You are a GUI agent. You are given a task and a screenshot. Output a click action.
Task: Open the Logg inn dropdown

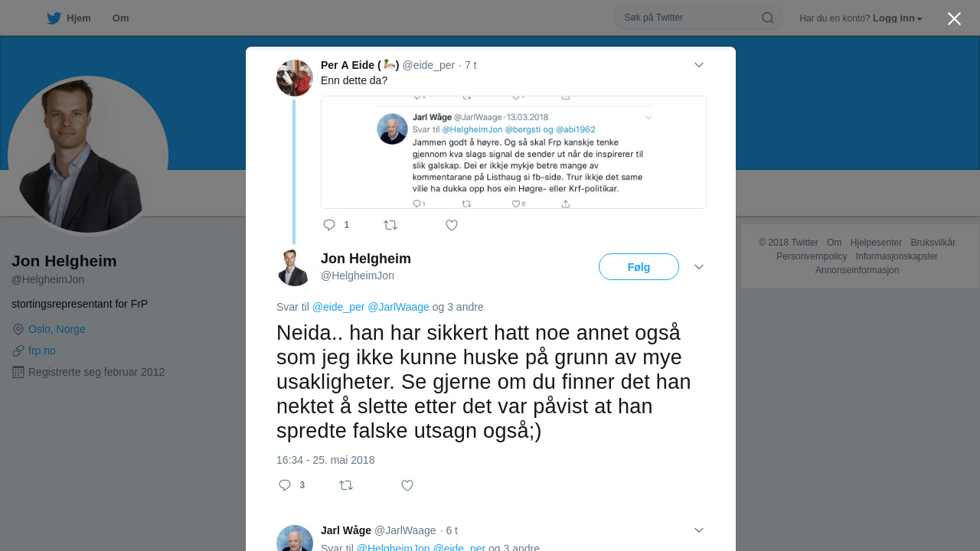tap(897, 18)
